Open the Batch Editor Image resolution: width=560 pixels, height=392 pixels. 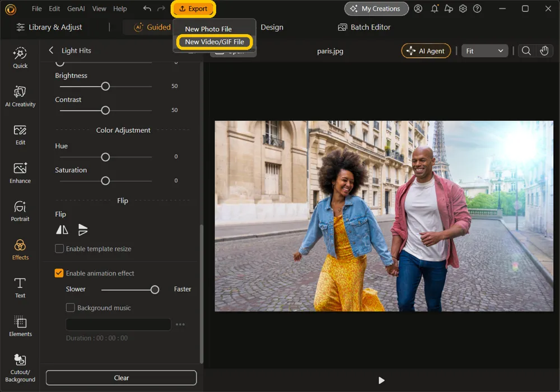tap(364, 27)
